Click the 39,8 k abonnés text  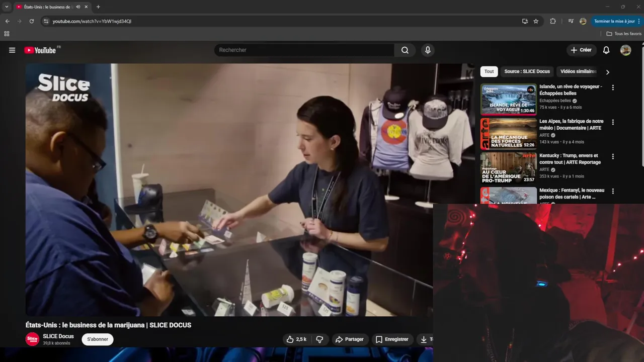click(56, 343)
